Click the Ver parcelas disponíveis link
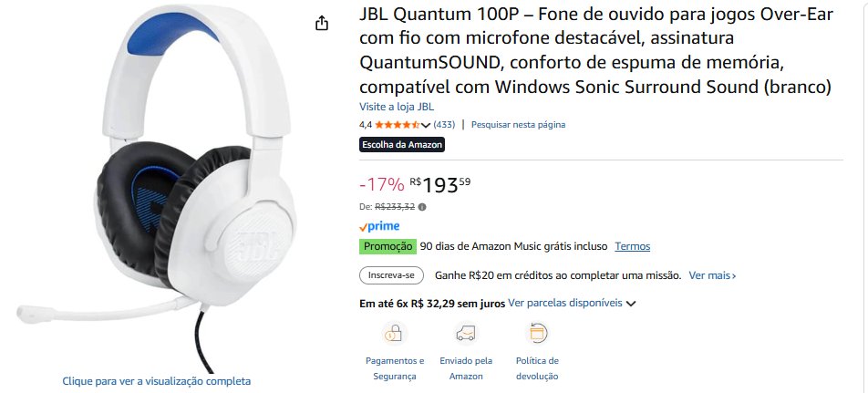Viewport: 868px width, 393px height. [x=565, y=302]
